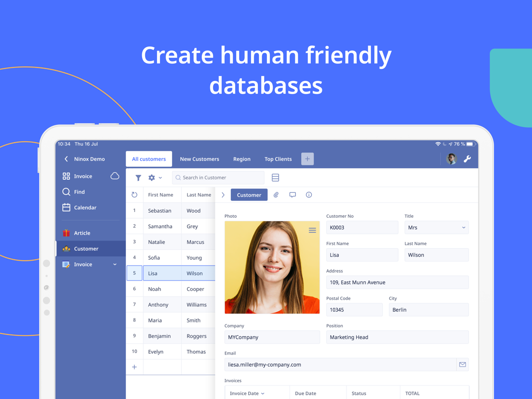
Task: Click the Last Name field Wilson
Action: [x=436, y=255]
